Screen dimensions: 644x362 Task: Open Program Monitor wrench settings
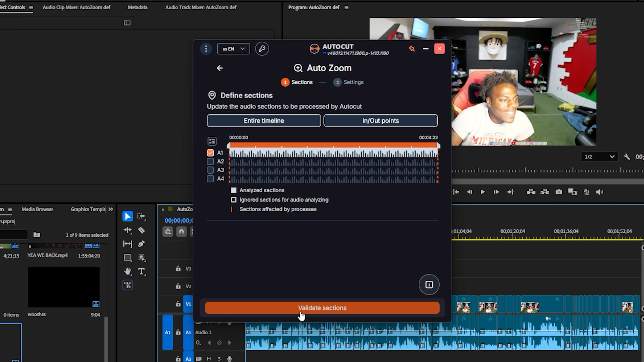click(627, 157)
